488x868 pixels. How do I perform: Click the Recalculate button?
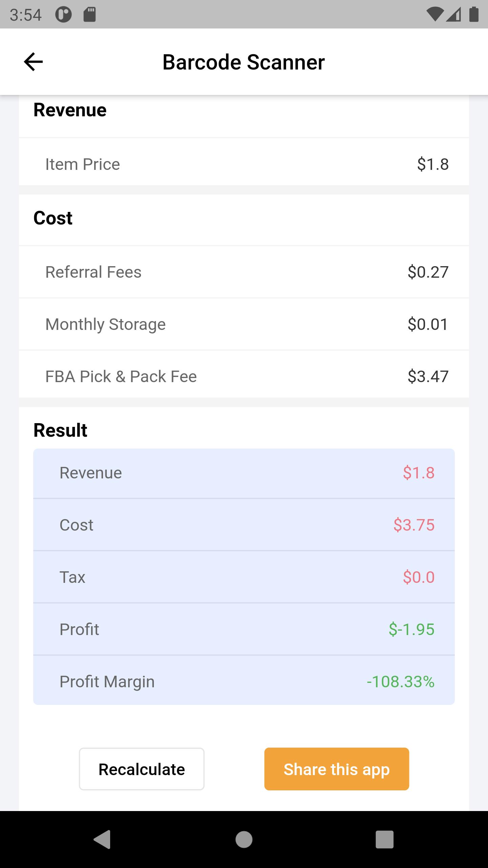(x=142, y=769)
